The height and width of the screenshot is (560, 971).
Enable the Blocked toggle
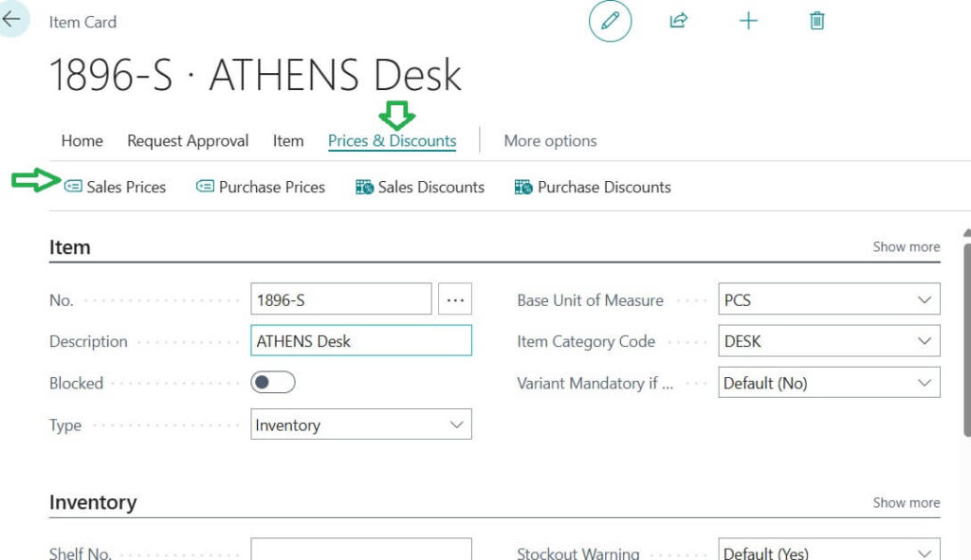273,382
